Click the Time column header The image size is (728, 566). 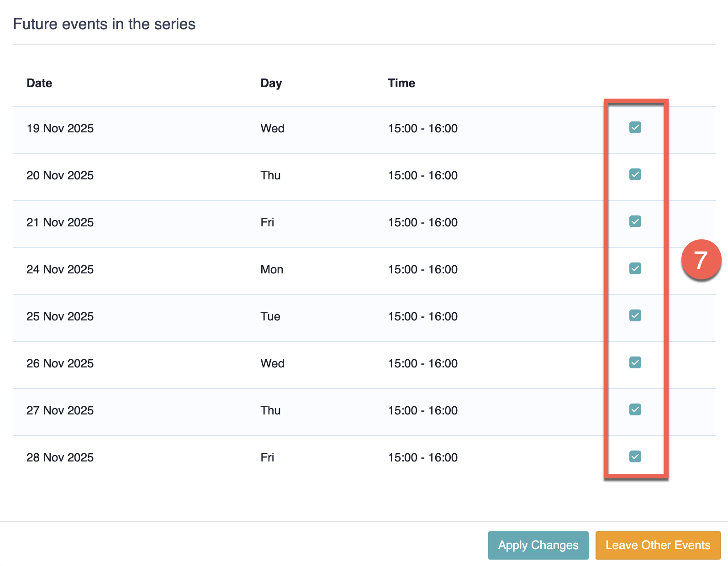coord(401,83)
